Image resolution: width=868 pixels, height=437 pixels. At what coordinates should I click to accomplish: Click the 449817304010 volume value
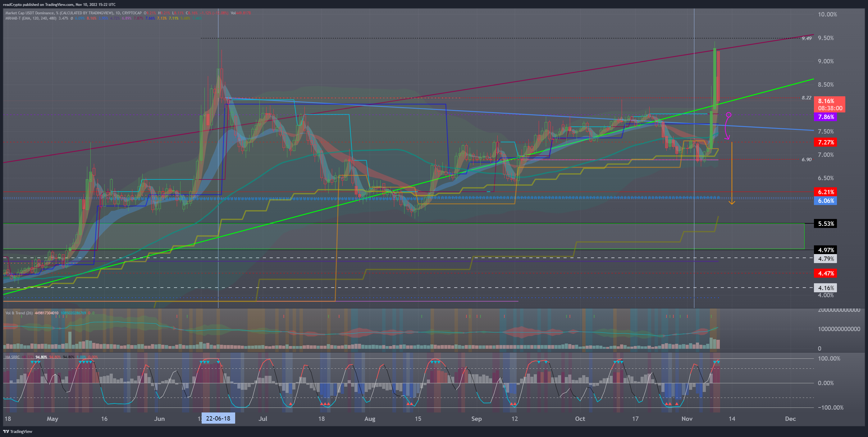[x=47, y=313]
